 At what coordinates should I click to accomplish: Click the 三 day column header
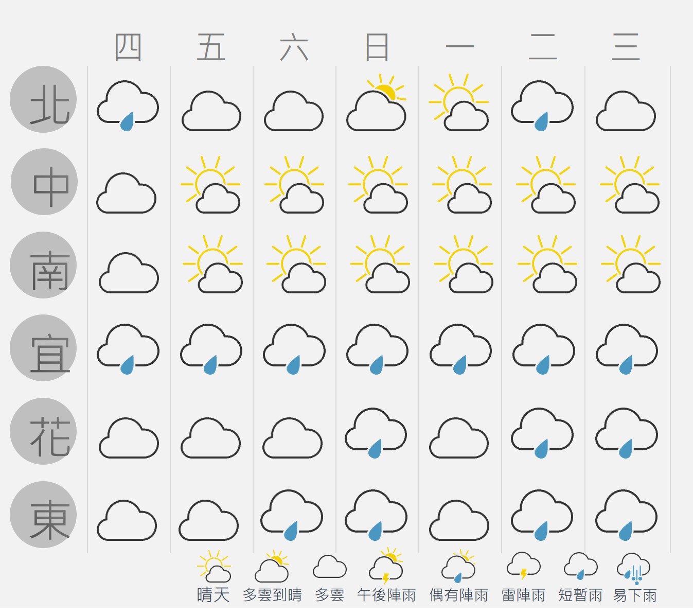click(626, 47)
